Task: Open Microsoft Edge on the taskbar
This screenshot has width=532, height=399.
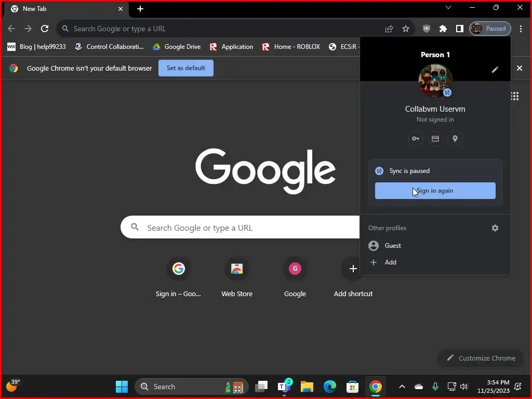Action: 329,387
